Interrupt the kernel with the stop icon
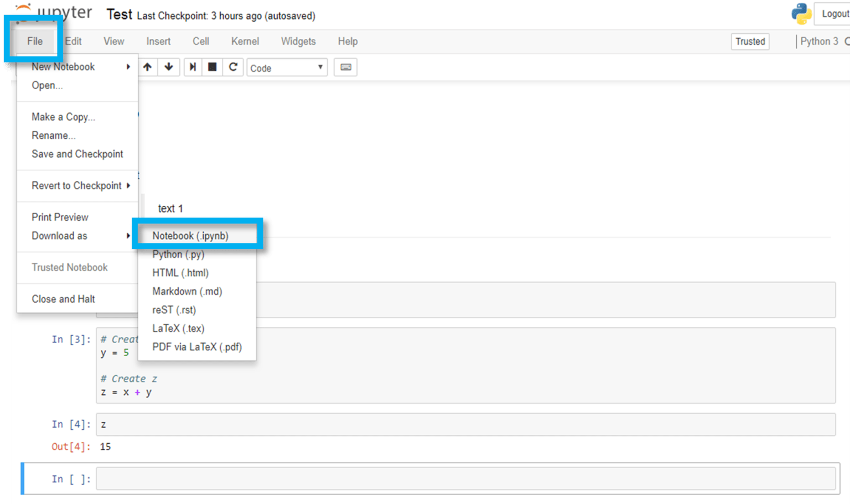This screenshot has height=504, width=850. [212, 67]
